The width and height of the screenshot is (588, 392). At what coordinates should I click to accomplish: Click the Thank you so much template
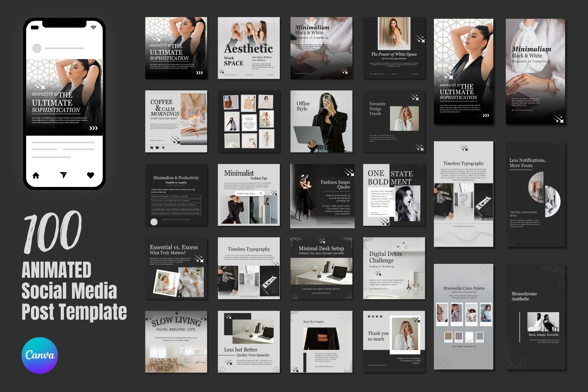tap(394, 342)
